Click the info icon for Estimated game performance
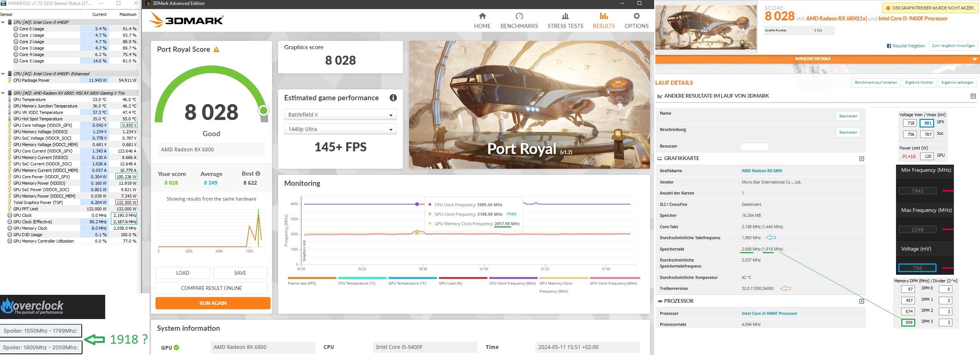The image size is (980, 355). click(393, 98)
